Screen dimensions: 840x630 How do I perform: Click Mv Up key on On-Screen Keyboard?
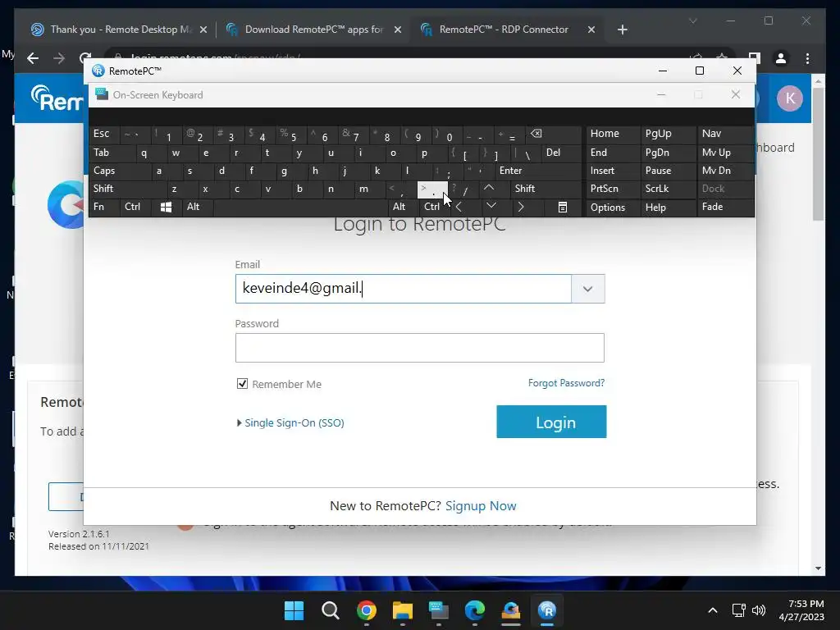(x=725, y=153)
